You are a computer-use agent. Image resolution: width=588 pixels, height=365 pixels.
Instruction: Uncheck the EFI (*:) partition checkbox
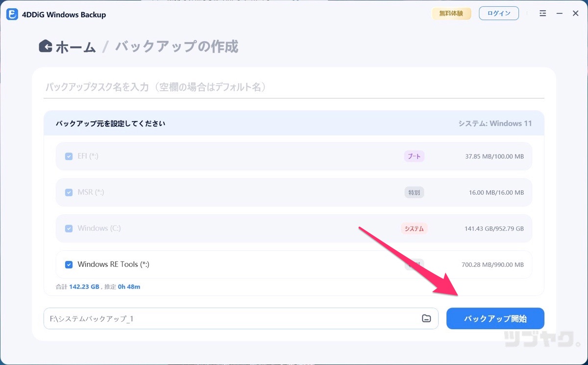click(69, 156)
